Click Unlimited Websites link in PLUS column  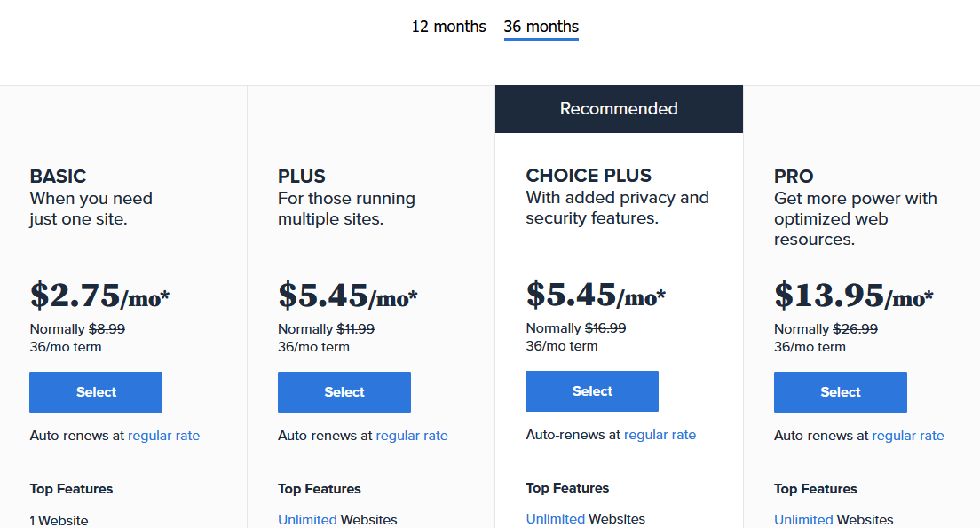[307, 520]
